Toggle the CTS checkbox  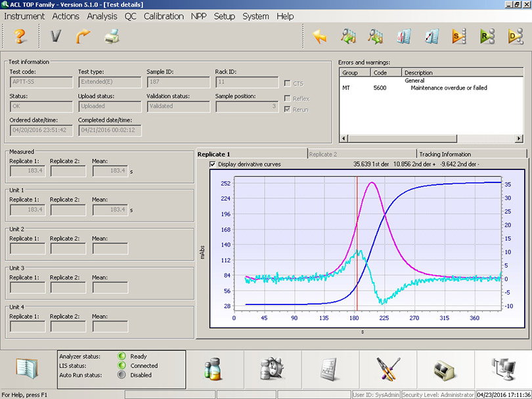coord(288,83)
